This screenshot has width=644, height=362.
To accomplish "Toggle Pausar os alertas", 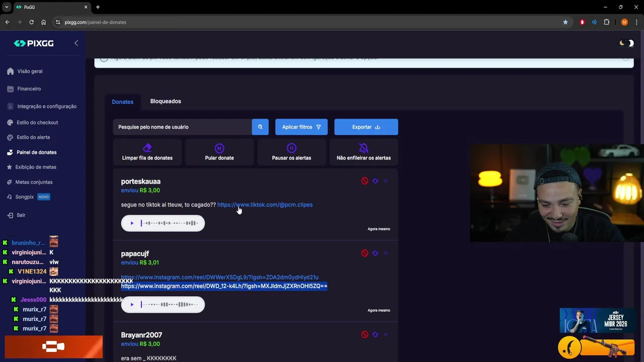I will click(x=291, y=152).
